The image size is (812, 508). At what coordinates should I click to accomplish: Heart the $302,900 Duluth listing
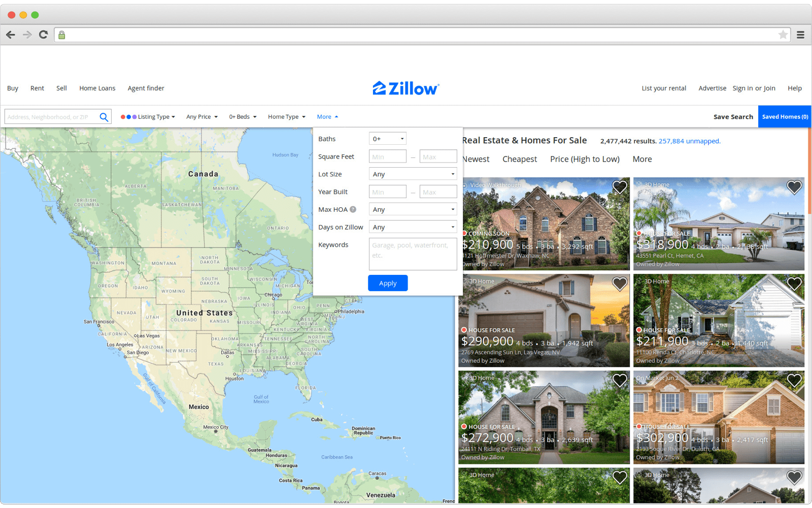pyautogui.click(x=794, y=380)
